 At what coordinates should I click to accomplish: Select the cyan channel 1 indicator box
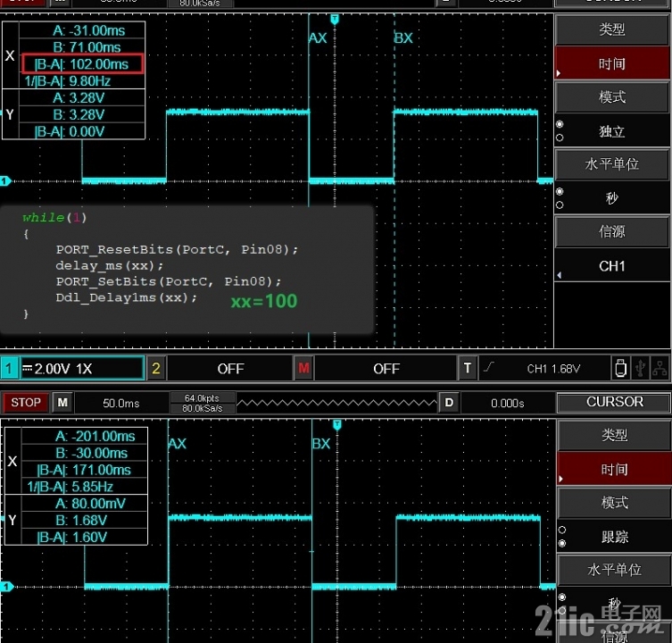tap(9, 368)
